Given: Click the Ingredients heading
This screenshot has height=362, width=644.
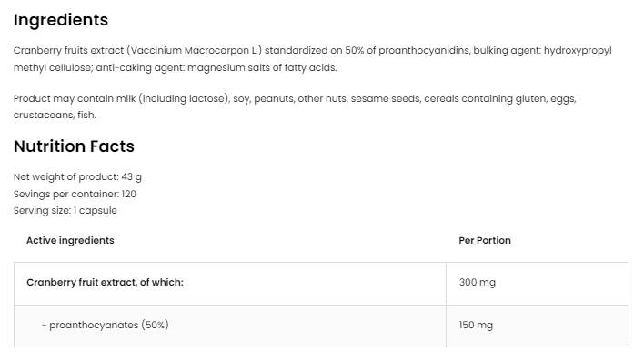Looking at the screenshot, I should (x=61, y=20).
